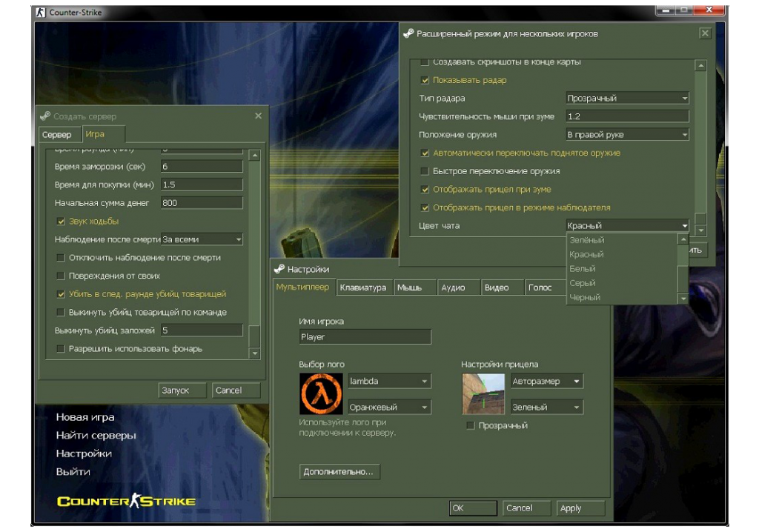Open Голос settings tab
Screen dimensions: 759x532
(x=545, y=287)
